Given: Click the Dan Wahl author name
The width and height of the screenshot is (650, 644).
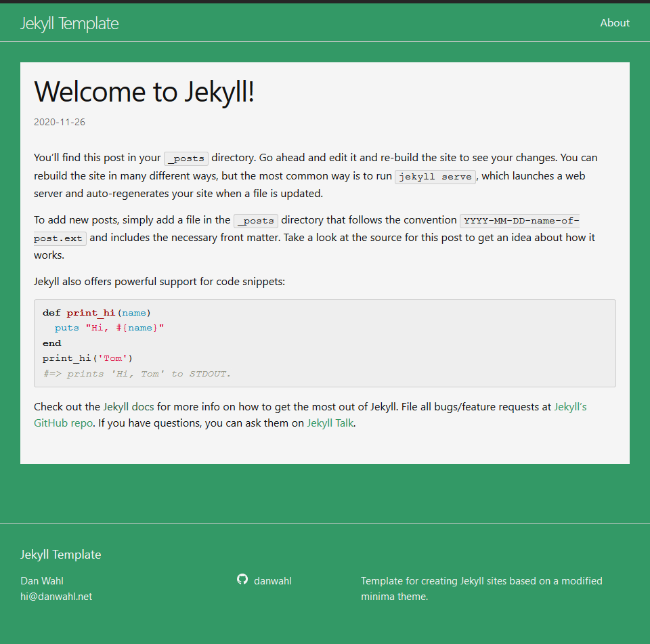Looking at the screenshot, I should tap(42, 580).
